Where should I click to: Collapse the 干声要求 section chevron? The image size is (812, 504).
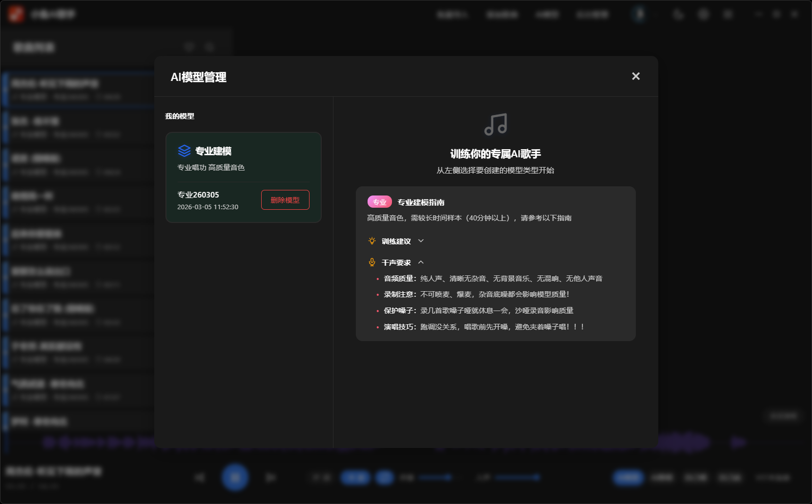point(421,262)
